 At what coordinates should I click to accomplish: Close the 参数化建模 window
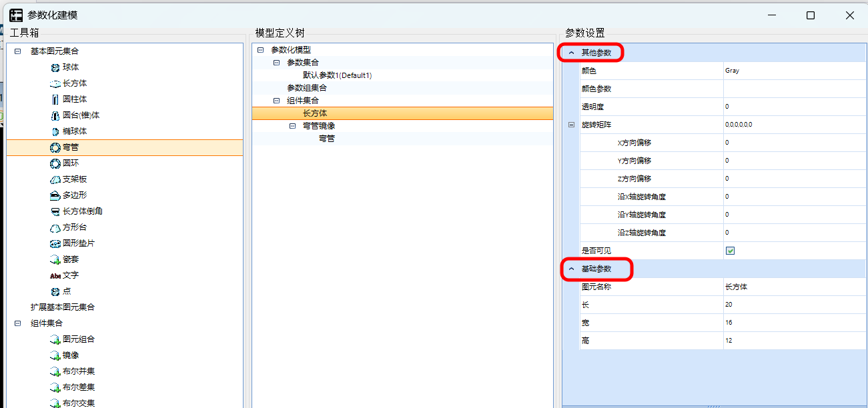tap(849, 15)
